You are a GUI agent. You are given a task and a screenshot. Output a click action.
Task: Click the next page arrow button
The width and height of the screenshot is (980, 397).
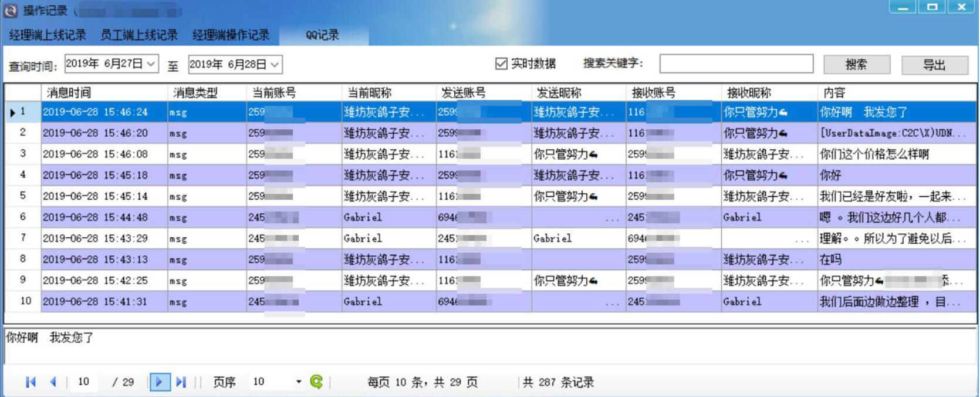pyautogui.click(x=159, y=382)
